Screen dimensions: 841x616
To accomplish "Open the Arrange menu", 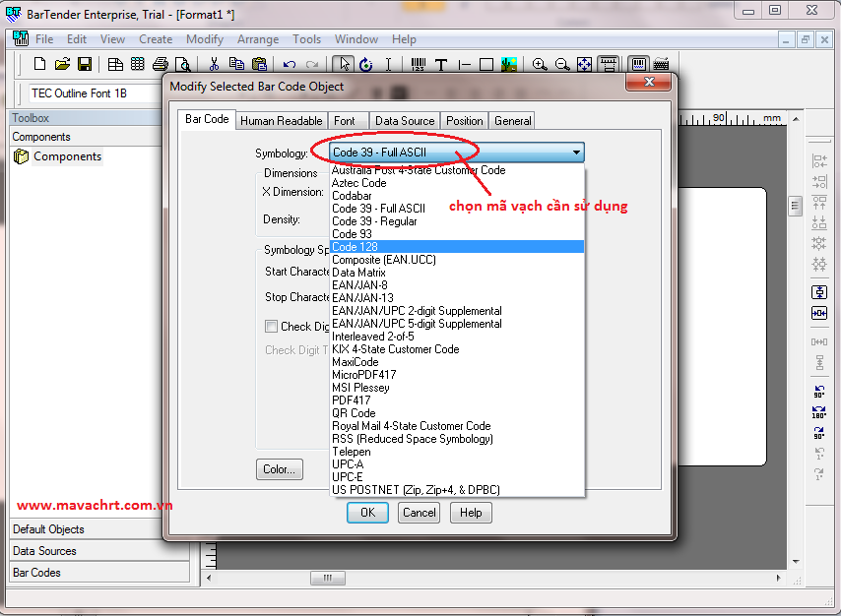I will tap(258, 39).
